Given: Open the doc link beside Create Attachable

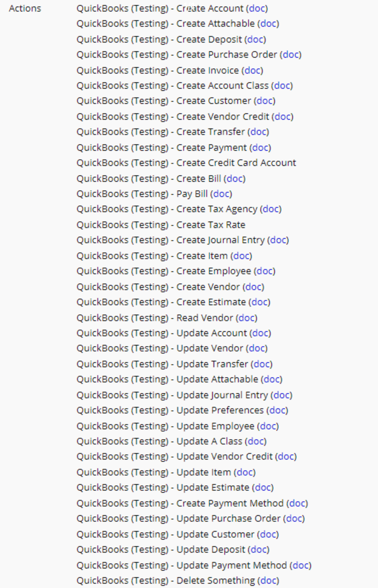Looking at the screenshot, I should click(269, 24).
